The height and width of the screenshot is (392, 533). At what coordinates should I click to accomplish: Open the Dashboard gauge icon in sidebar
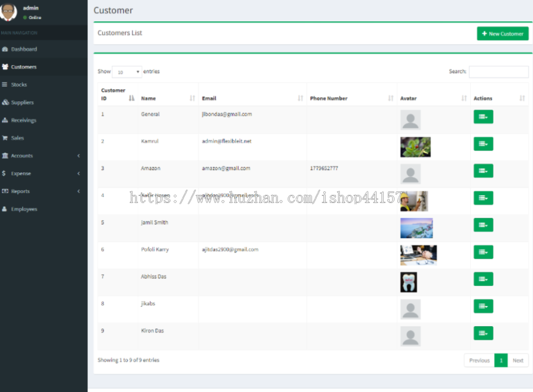[5, 49]
